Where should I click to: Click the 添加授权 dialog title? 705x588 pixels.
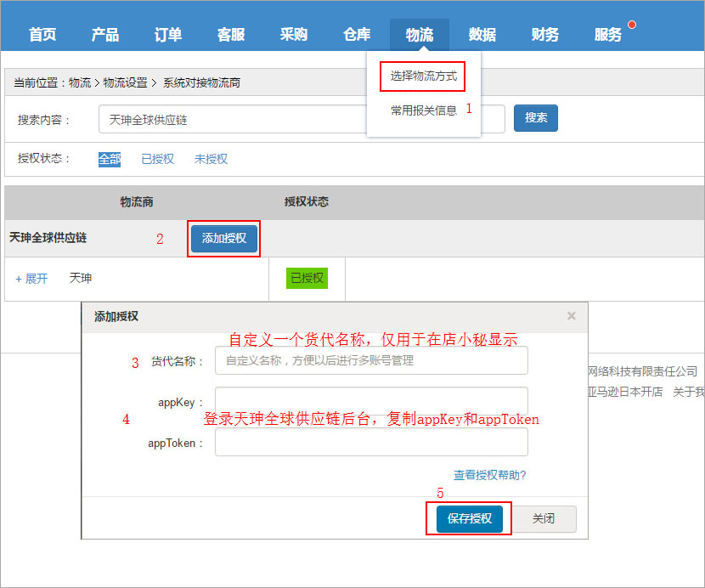116,316
